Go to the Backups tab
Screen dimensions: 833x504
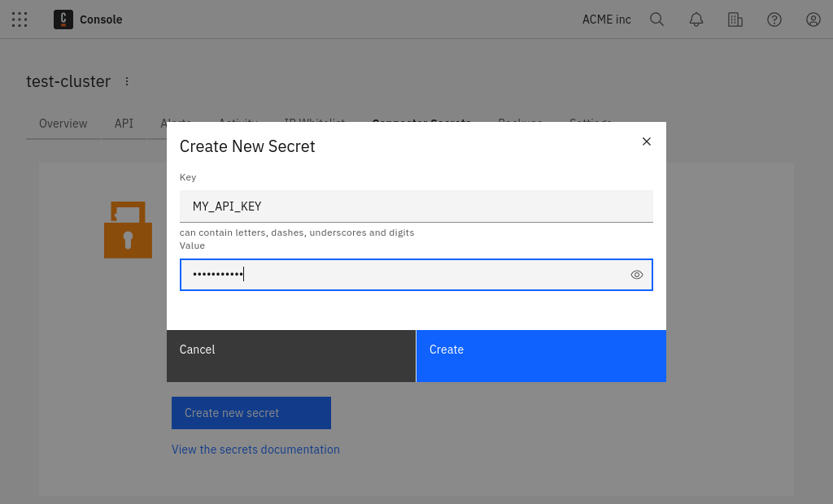click(520, 124)
